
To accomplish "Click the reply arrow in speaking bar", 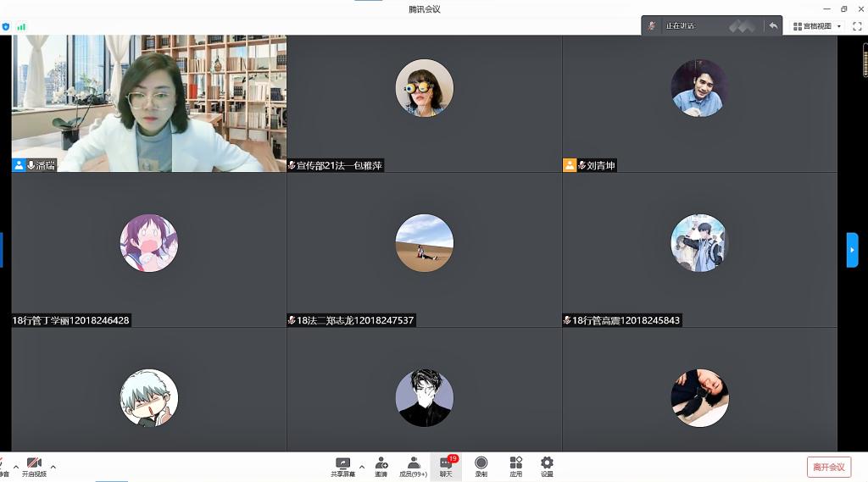I will [x=773, y=26].
